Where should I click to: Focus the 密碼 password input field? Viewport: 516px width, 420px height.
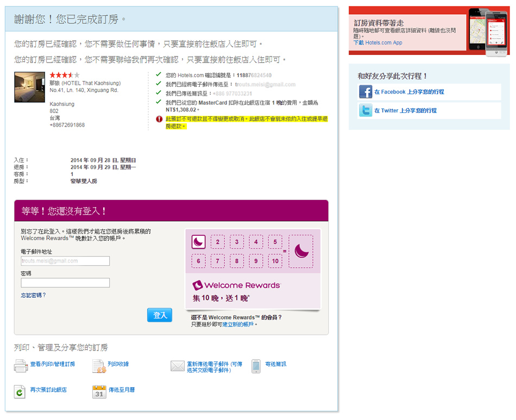[65, 283]
